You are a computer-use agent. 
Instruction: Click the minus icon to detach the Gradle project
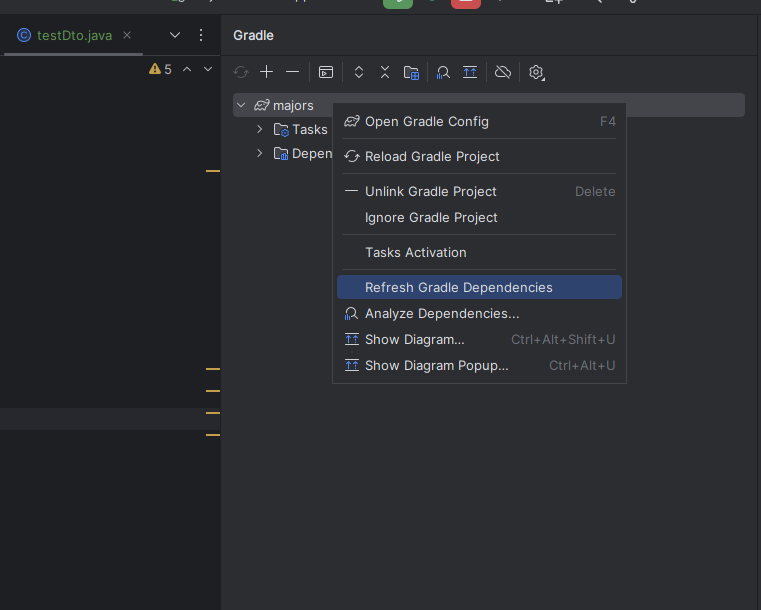coord(292,72)
